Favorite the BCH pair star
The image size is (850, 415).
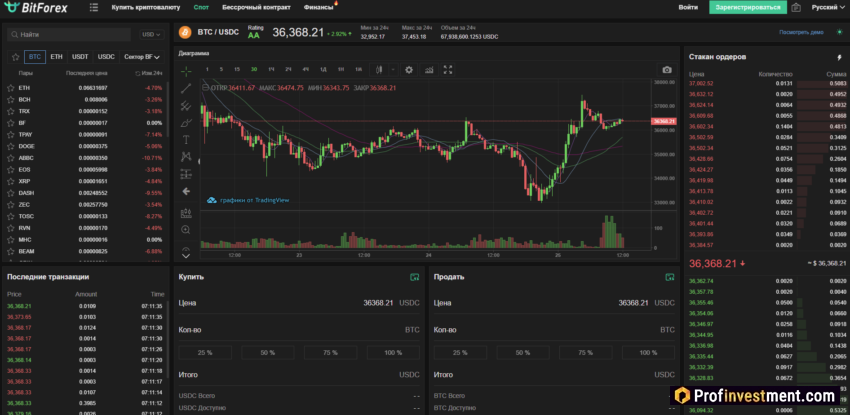[10, 100]
